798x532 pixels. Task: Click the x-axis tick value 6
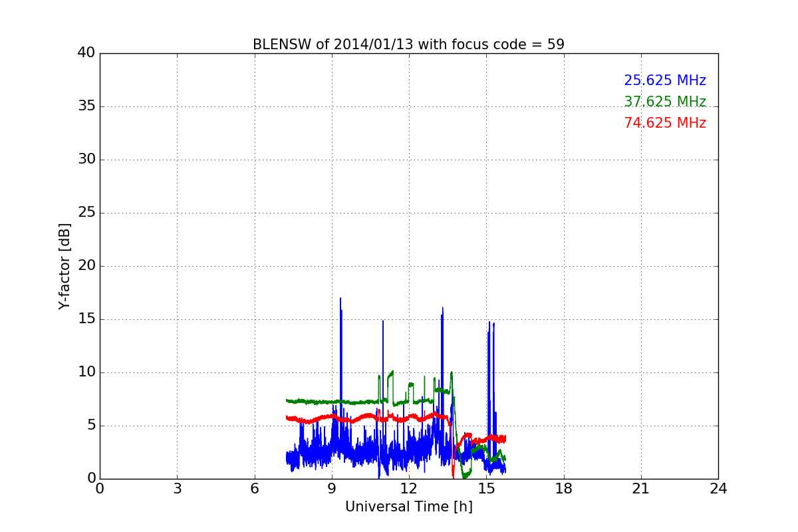(254, 489)
